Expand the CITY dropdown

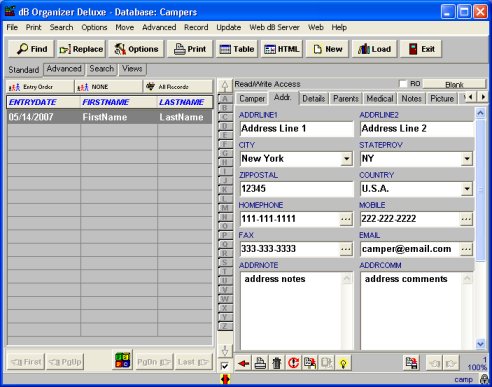[347, 159]
